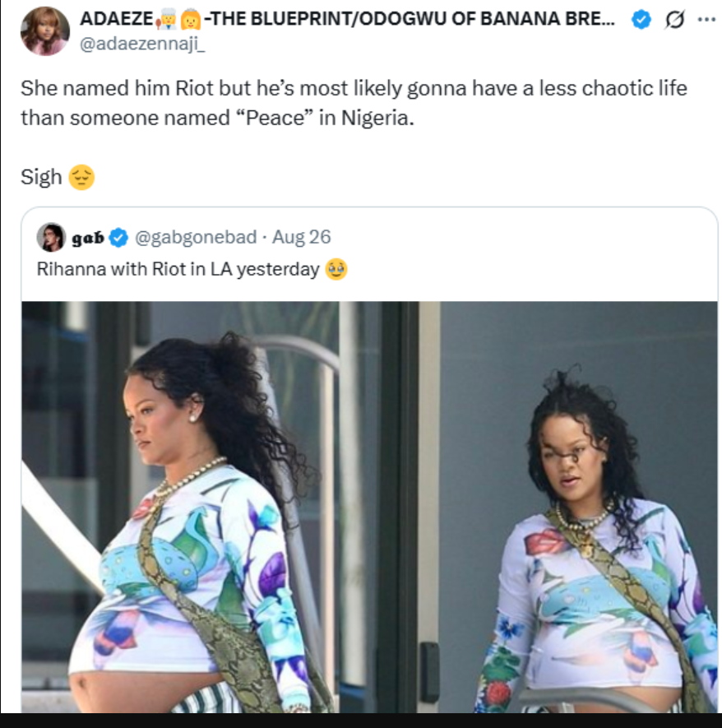Open the Aug 26 timestamp link
The height and width of the screenshot is (728, 722).
tap(301, 238)
